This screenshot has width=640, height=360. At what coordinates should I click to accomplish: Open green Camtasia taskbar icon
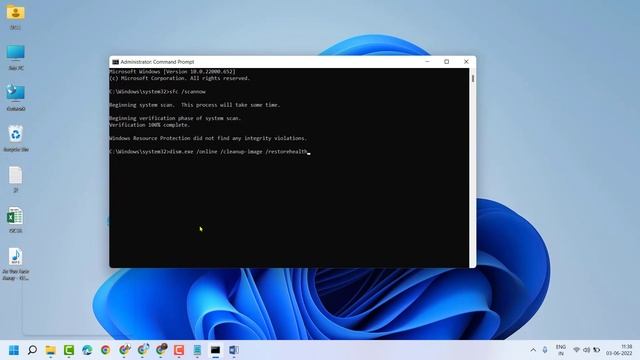pyautogui.click(x=69, y=350)
